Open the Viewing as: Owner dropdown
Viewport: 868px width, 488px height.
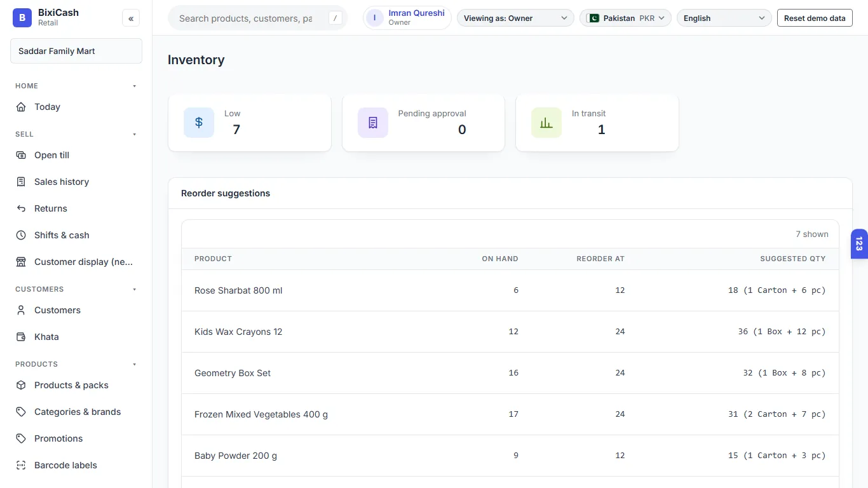pos(515,18)
